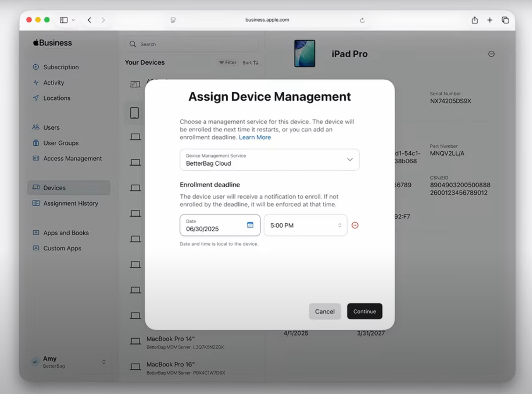Click the Continue button
Screen dimensions: 532x394
(365, 311)
